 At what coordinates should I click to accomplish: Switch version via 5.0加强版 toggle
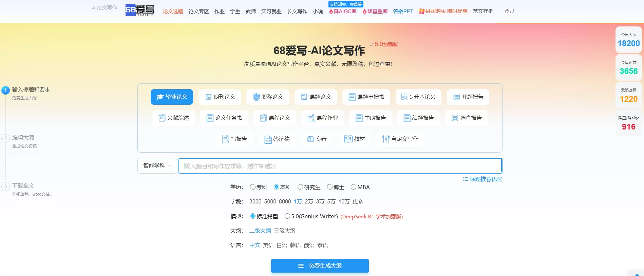tap(383, 44)
